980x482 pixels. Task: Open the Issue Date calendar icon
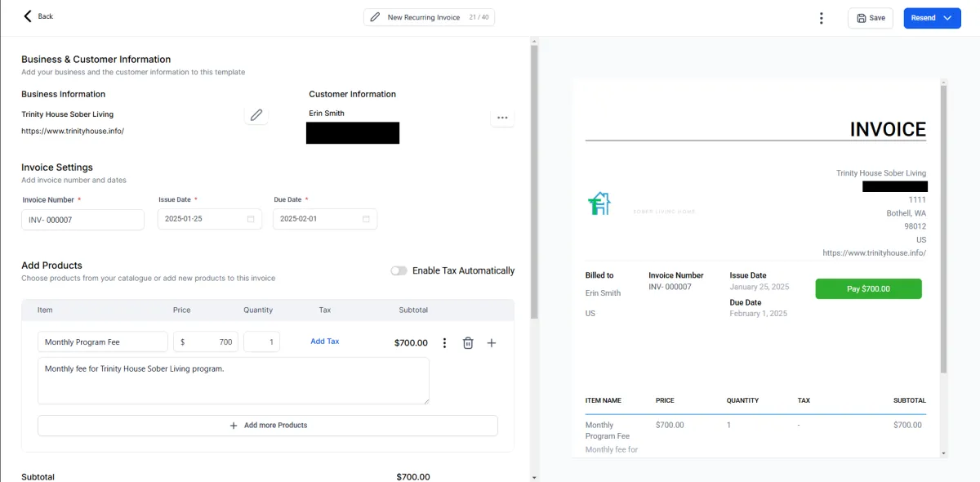(251, 219)
